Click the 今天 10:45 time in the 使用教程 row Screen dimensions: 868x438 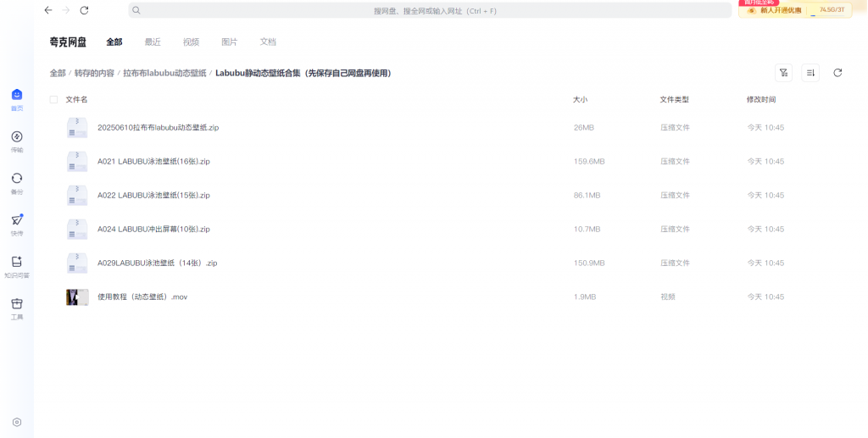point(765,297)
